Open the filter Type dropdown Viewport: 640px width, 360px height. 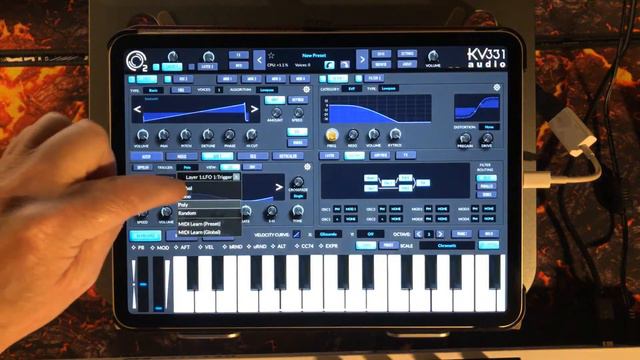click(389, 88)
